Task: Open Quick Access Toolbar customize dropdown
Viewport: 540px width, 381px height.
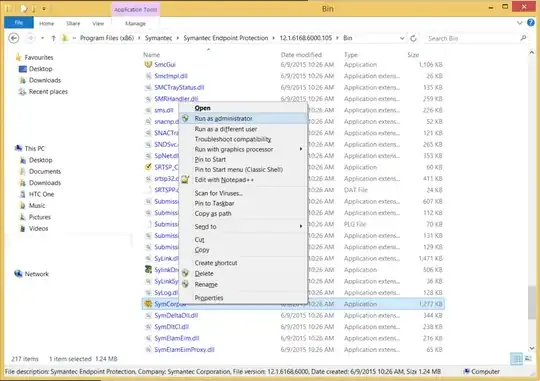Action: [44, 9]
